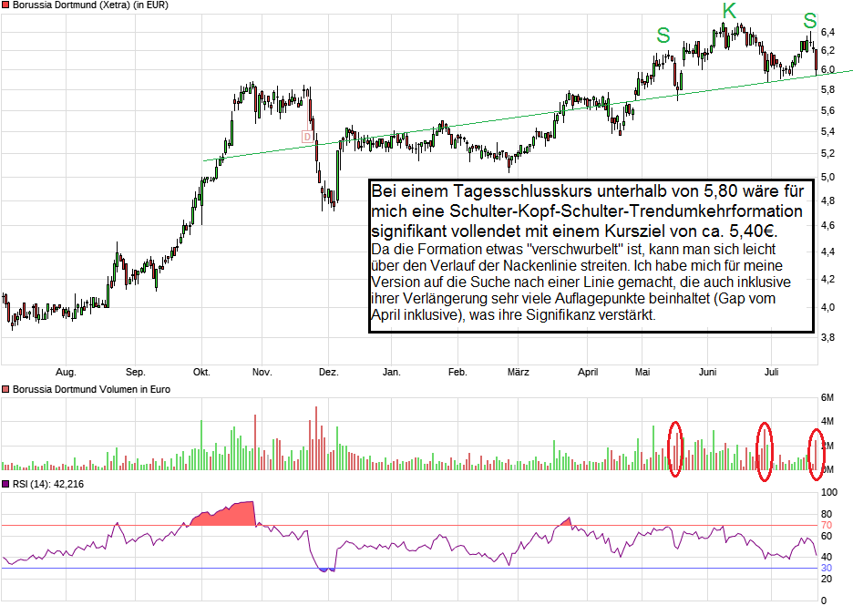Click the right green 'S' shoulder label
Viewport: 853px width, 616px height.
pos(810,21)
